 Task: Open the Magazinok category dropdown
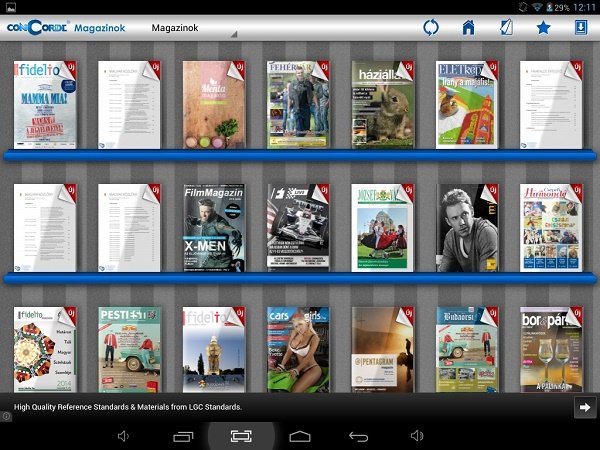coord(194,28)
